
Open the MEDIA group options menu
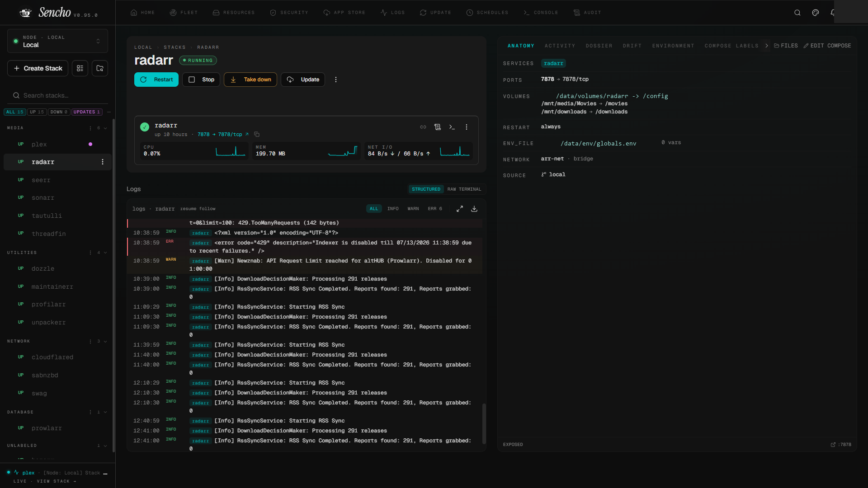tap(90, 128)
